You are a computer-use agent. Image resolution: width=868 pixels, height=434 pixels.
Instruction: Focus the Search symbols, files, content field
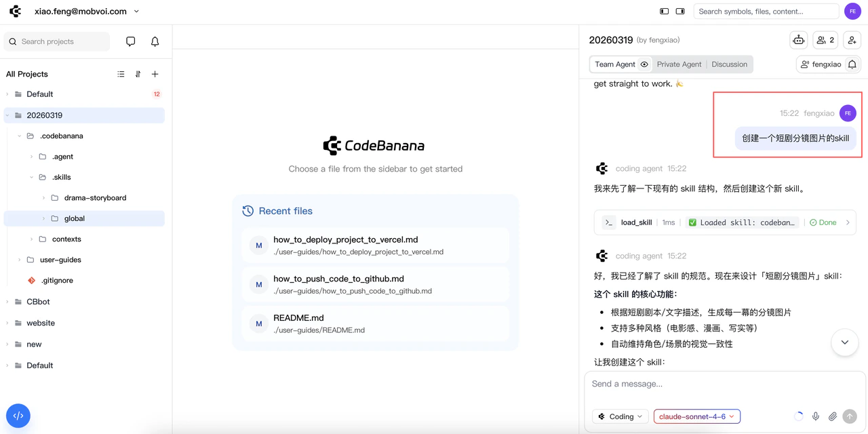click(x=766, y=12)
